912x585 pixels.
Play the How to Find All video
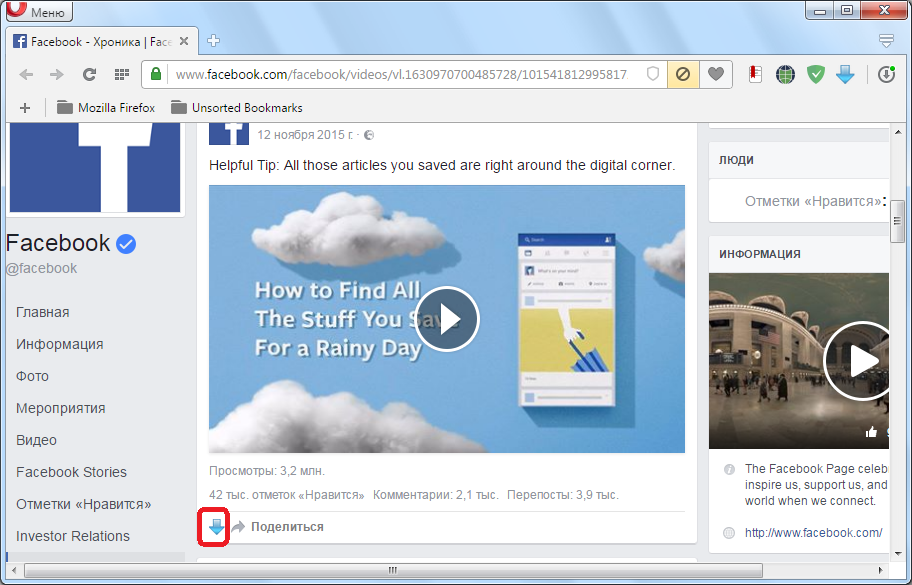coord(447,319)
